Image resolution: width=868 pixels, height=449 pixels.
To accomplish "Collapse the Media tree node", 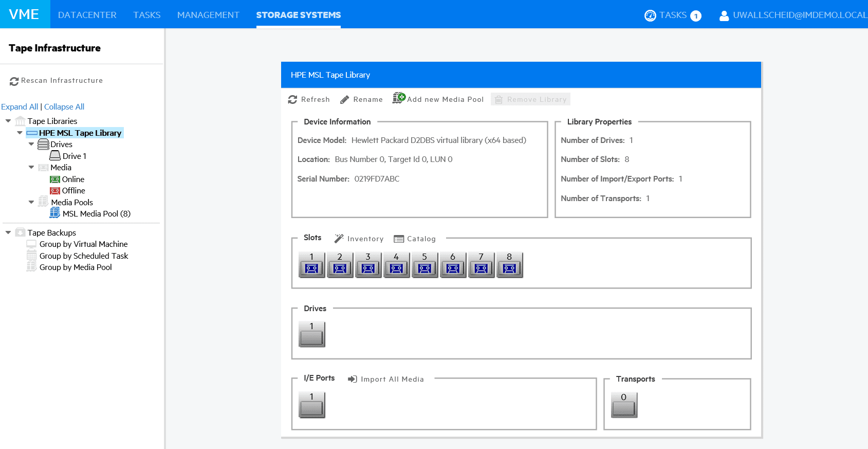I will [31, 167].
